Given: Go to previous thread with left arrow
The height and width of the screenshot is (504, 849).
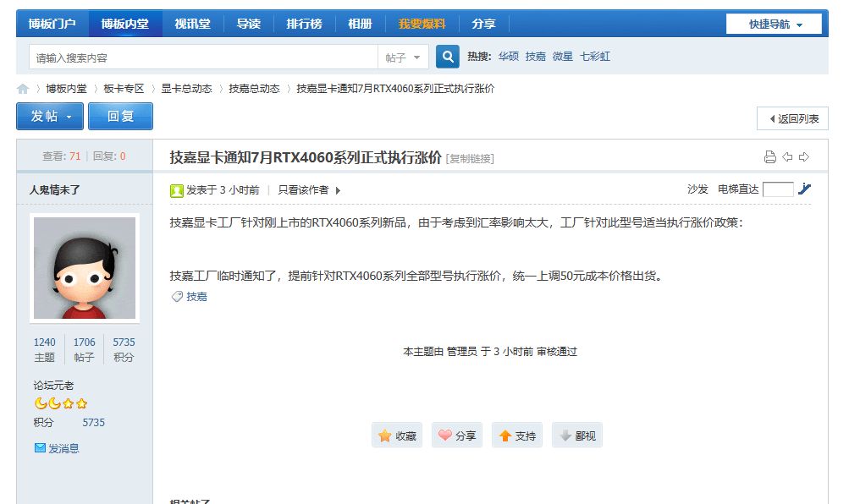Looking at the screenshot, I should point(787,156).
